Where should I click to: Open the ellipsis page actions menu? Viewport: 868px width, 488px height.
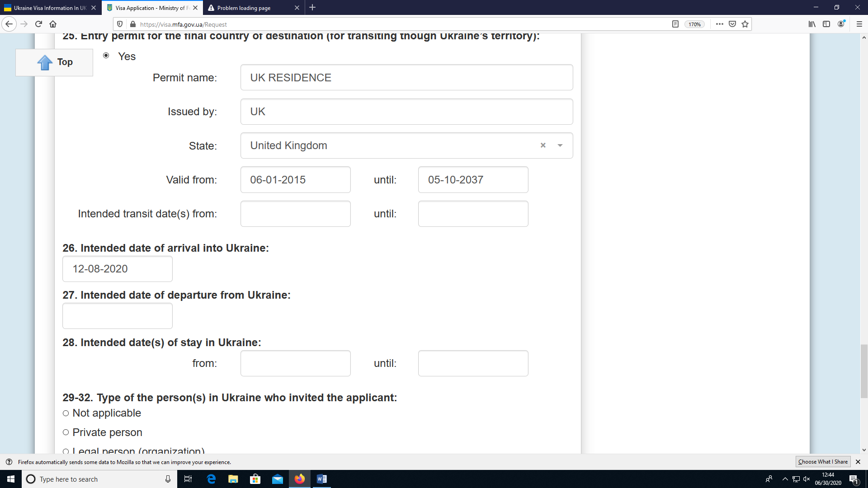click(719, 24)
